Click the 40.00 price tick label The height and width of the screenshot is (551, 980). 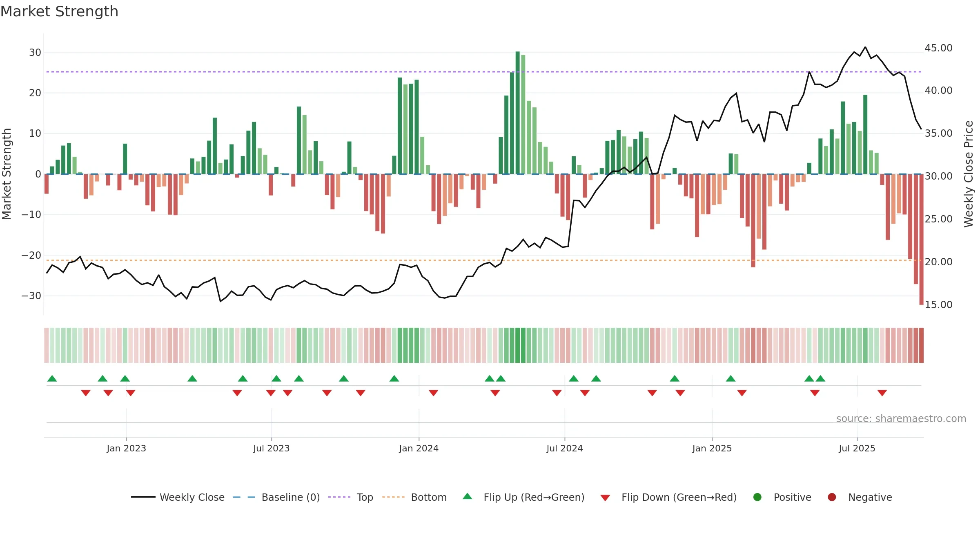(x=938, y=90)
